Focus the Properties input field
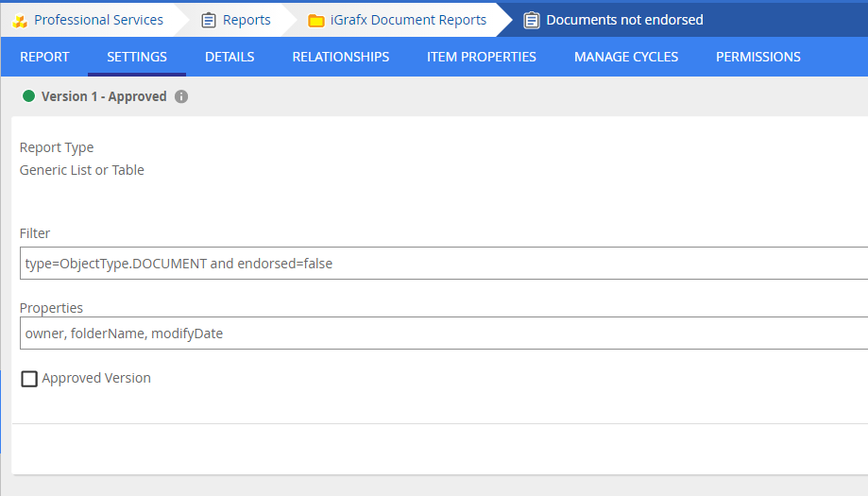The width and height of the screenshot is (868, 496). 444,334
